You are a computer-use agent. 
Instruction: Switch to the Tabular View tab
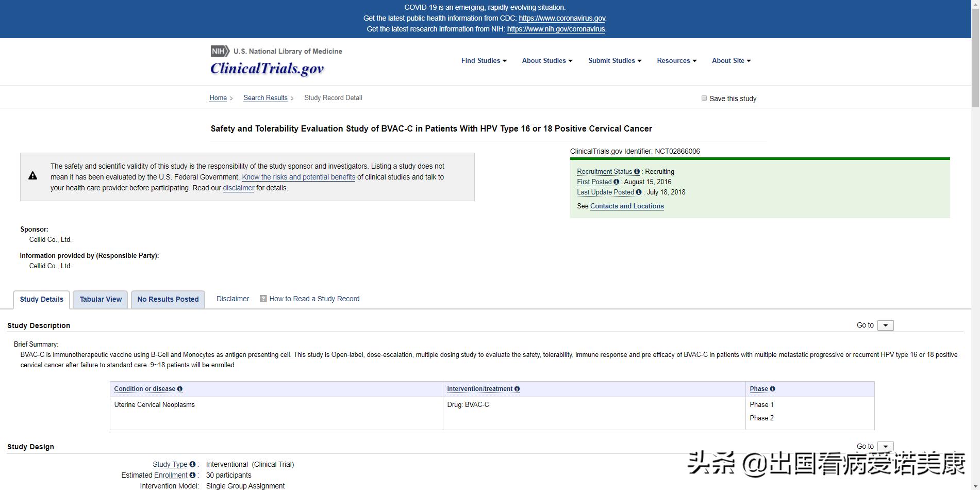tap(101, 300)
